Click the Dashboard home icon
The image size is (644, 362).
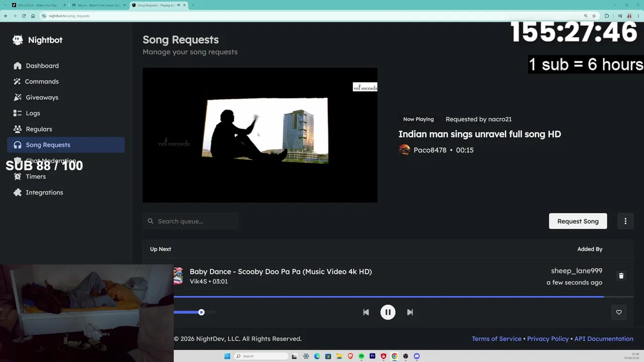pyautogui.click(x=18, y=66)
